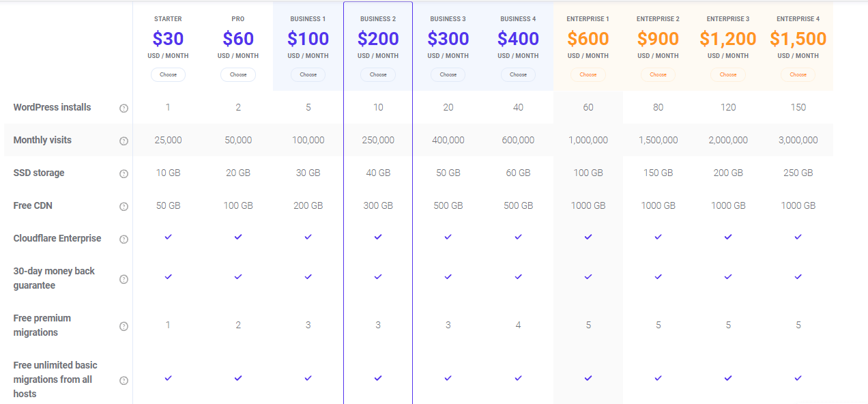
Task: Click help icon beside Monthly visits
Action: pyautogui.click(x=124, y=141)
